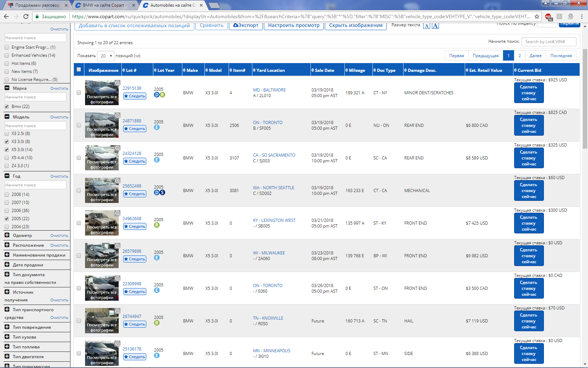Go to results page 2
Screen dimensions: 588x368
520,56
